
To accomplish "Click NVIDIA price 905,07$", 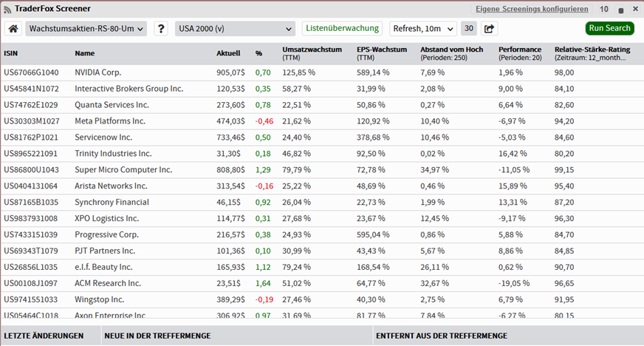I will 230,72.
